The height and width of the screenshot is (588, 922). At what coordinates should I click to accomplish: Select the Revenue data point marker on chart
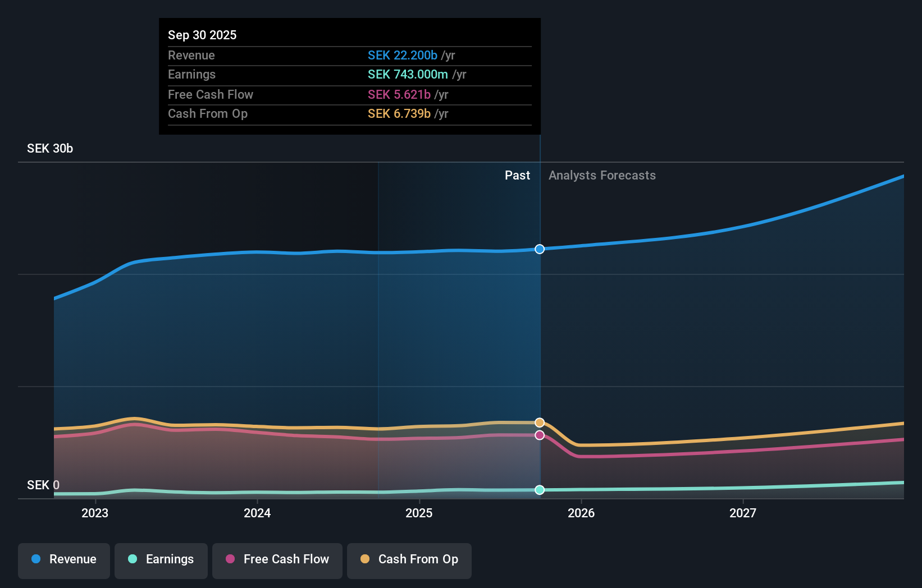(539, 249)
